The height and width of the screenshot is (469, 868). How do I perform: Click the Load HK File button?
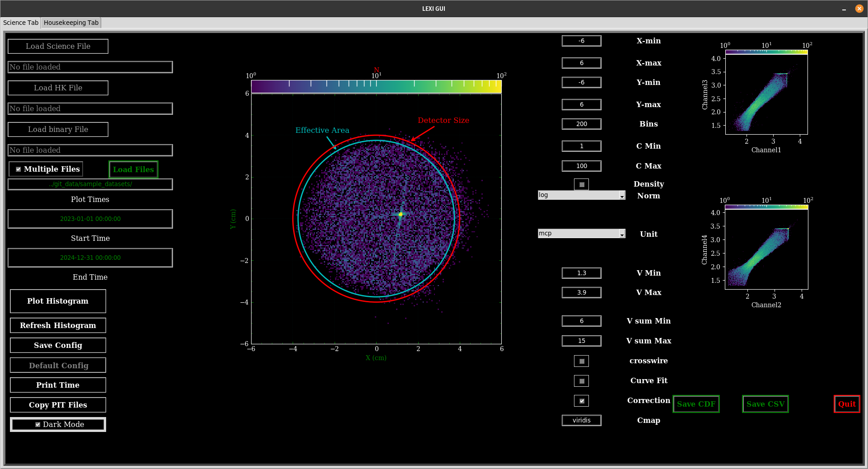pyautogui.click(x=58, y=88)
